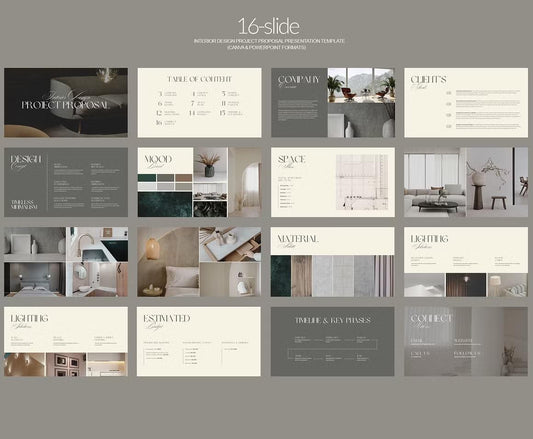Click "Interior Design Project Proposal Presentation Template" subtitle
The height and width of the screenshot is (439, 533).
pyautogui.click(x=269, y=41)
